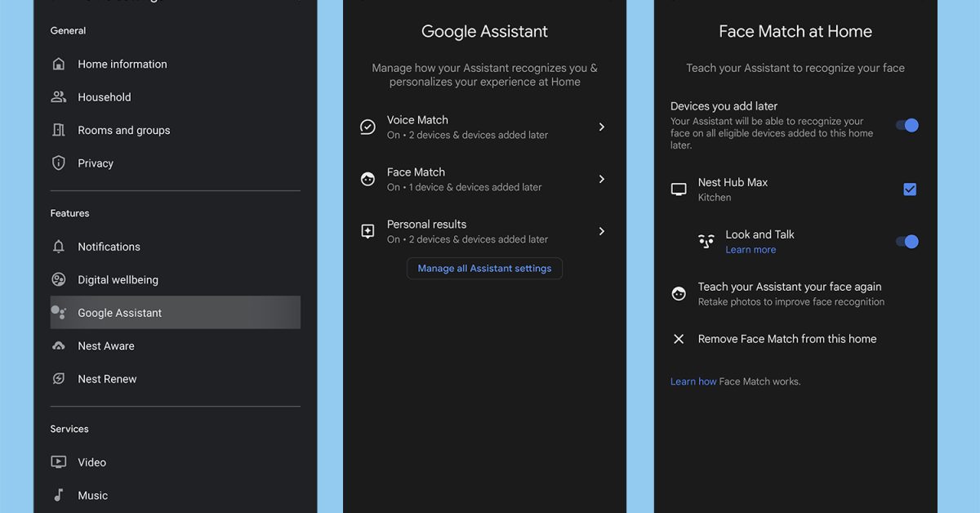Viewport: 980px width, 513px height.
Task: Open Nest Aware menu item
Action: pos(106,346)
